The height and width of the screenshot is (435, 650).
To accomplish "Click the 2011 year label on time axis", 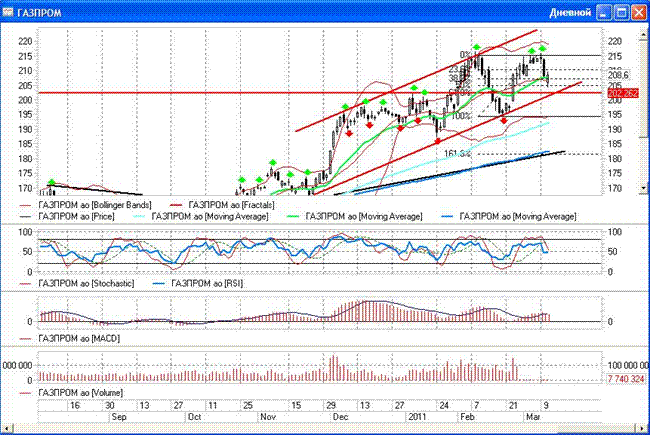I will (417, 417).
